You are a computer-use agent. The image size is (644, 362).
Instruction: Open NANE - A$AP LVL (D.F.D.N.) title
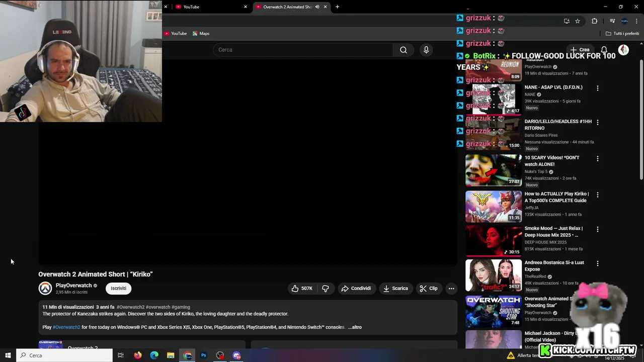553,87
